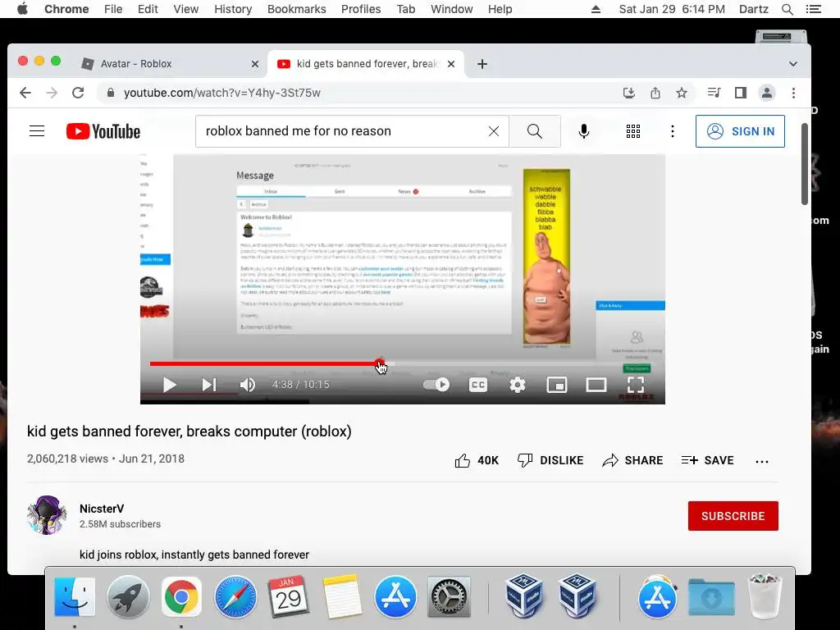The image size is (840, 630).
Task: Skip to next video
Action: click(209, 385)
